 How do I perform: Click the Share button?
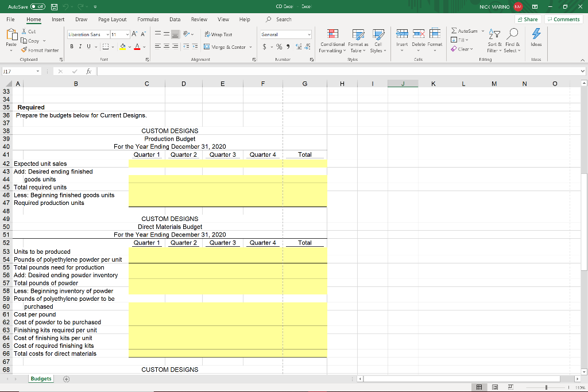tap(528, 20)
